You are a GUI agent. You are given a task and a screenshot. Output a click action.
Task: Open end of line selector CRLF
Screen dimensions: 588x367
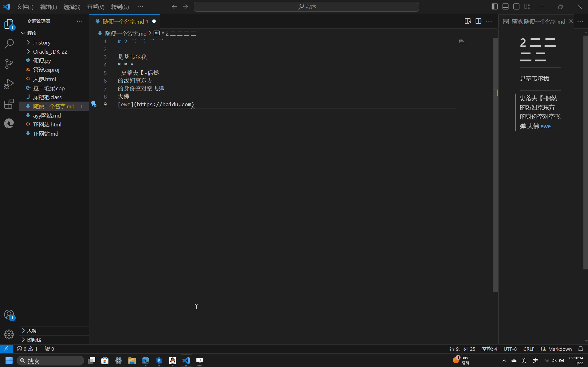(529, 349)
